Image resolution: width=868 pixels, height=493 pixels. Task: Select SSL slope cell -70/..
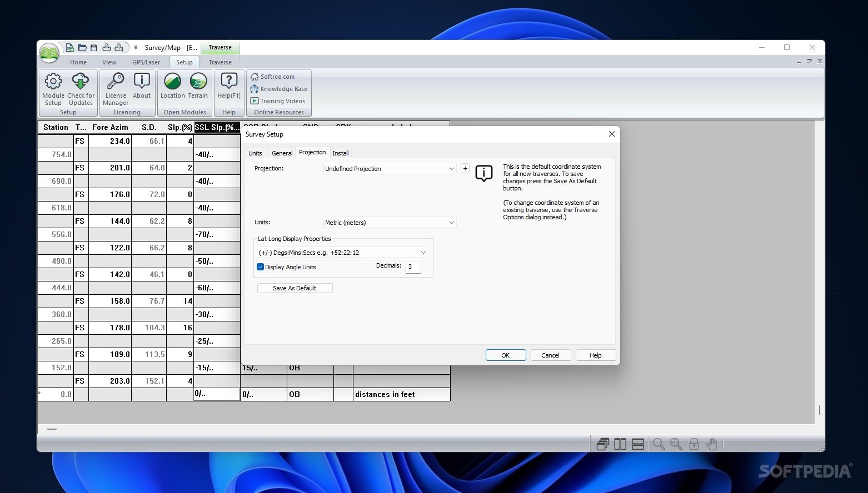tap(217, 234)
